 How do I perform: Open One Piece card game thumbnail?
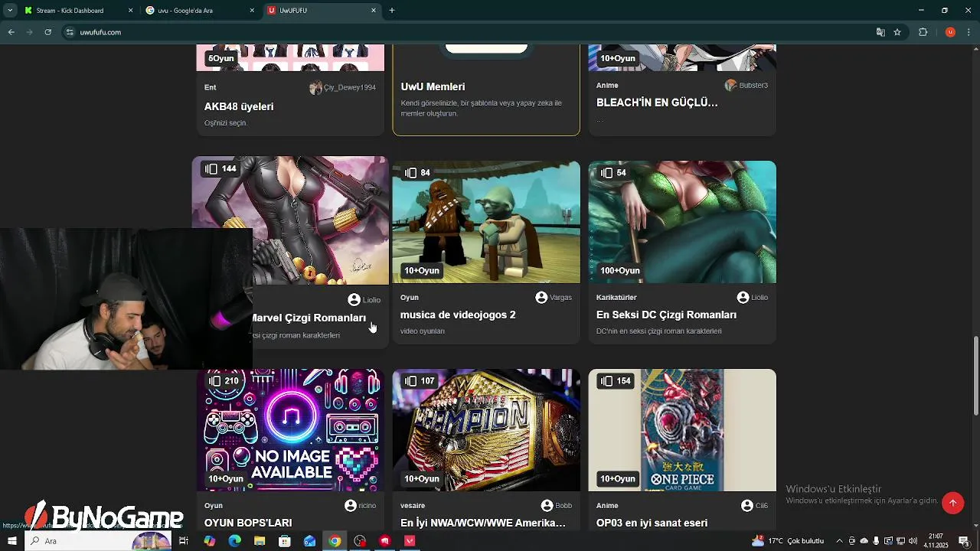682,430
